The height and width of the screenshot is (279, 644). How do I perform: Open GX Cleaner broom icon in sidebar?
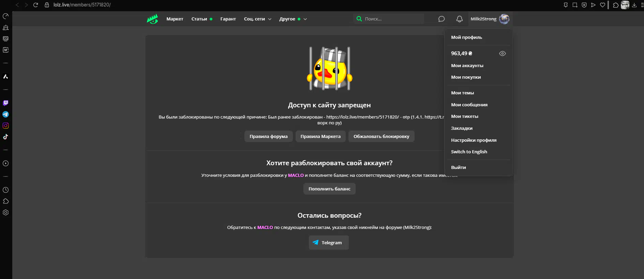[5, 28]
